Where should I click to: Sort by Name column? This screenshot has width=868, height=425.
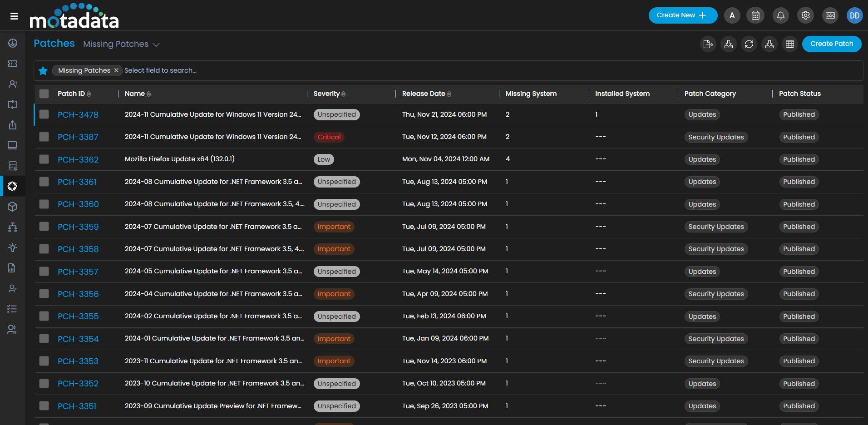(138, 94)
